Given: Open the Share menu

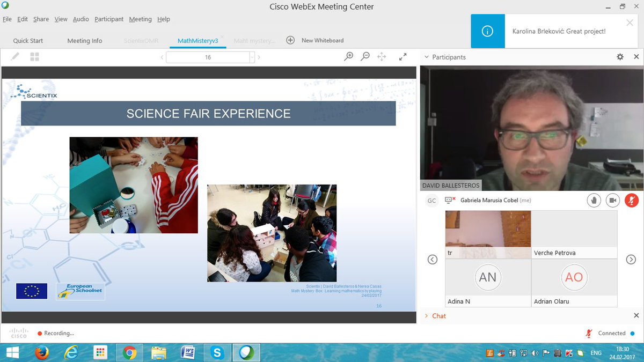Looking at the screenshot, I should pyautogui.click(x=41, y=19).
